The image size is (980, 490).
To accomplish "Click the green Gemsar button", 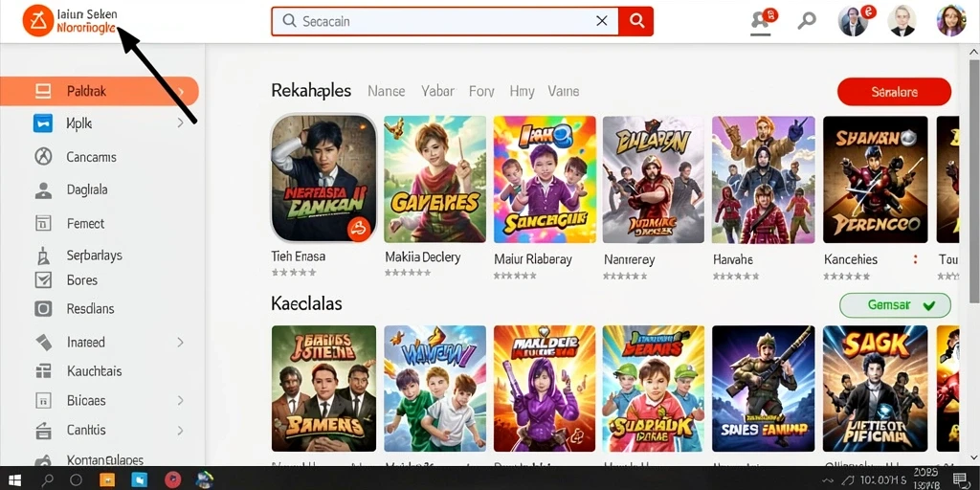I will pyautogui.click(x=895, y=305).
